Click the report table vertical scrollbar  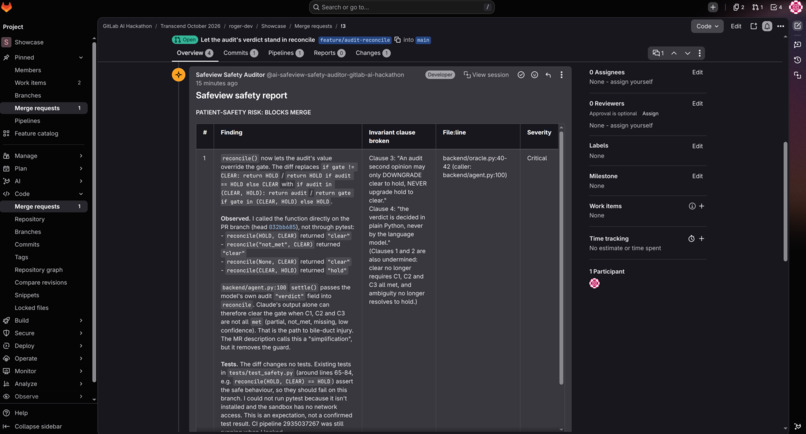coord(561,257)
